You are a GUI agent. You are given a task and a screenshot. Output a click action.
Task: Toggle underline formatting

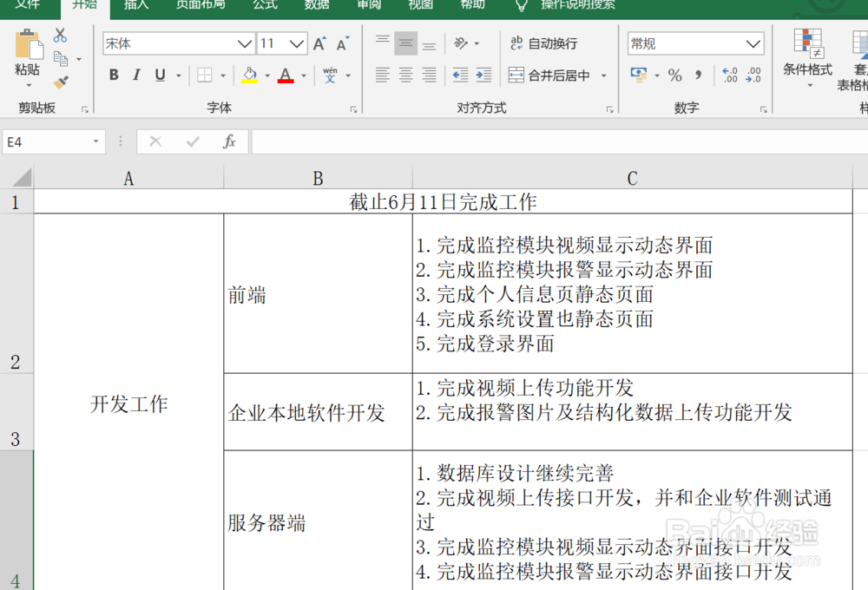[159, 75]
